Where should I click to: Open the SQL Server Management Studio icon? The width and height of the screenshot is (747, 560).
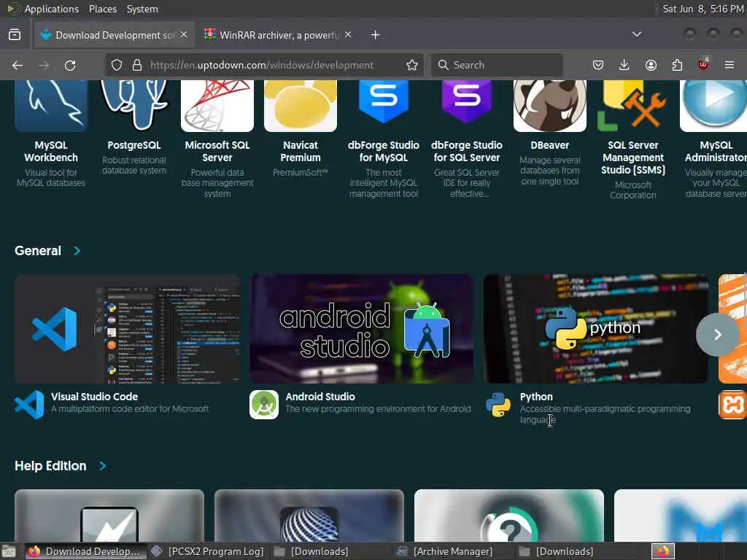tap(632, 106)
